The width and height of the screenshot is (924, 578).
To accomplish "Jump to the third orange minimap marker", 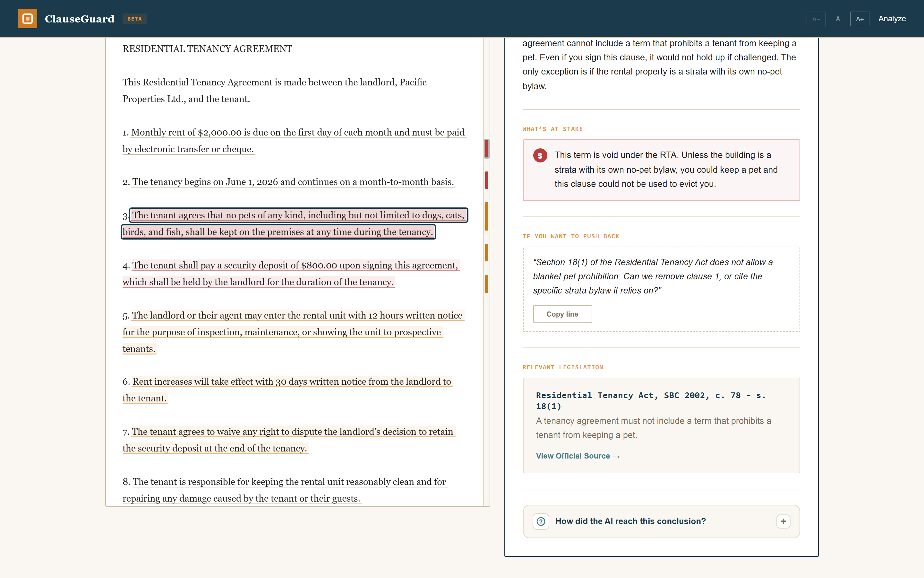I will [486, 284].
